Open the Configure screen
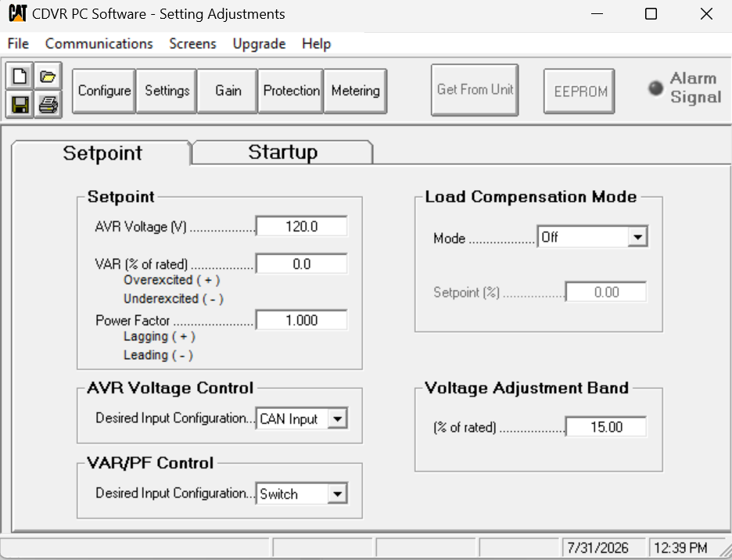732x560 pixels. coord(104,91)
